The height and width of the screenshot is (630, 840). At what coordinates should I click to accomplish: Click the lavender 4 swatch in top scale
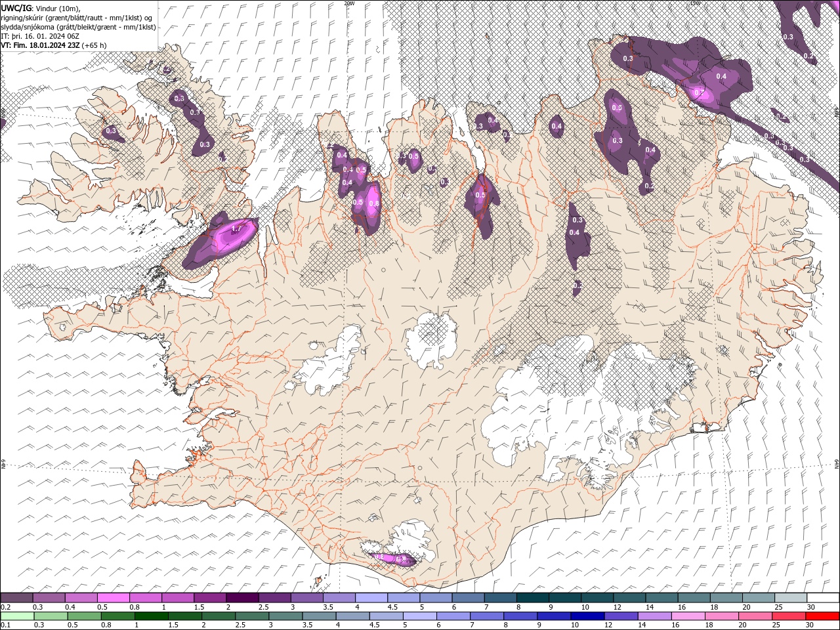[371, 598]
